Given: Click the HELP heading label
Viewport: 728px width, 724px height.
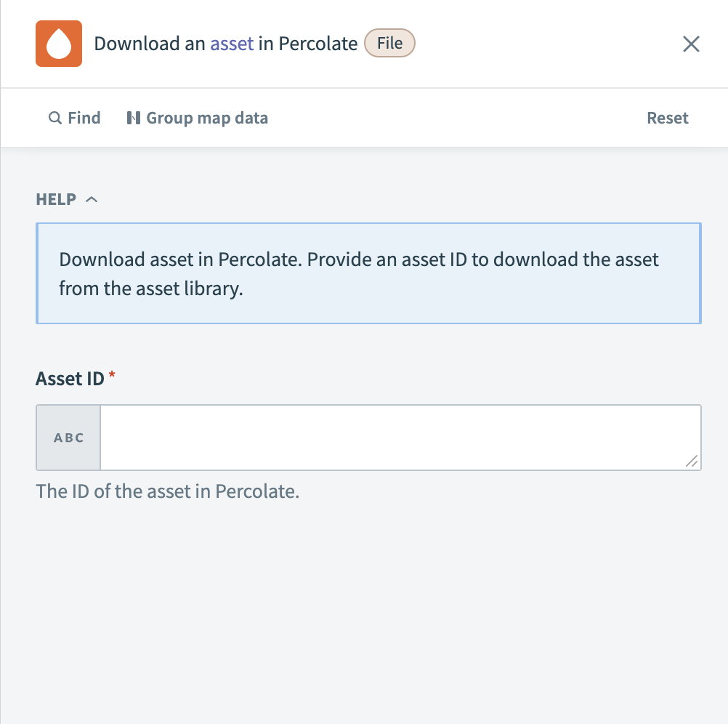Looking at the screenshot, I should (x=55, y=198).
